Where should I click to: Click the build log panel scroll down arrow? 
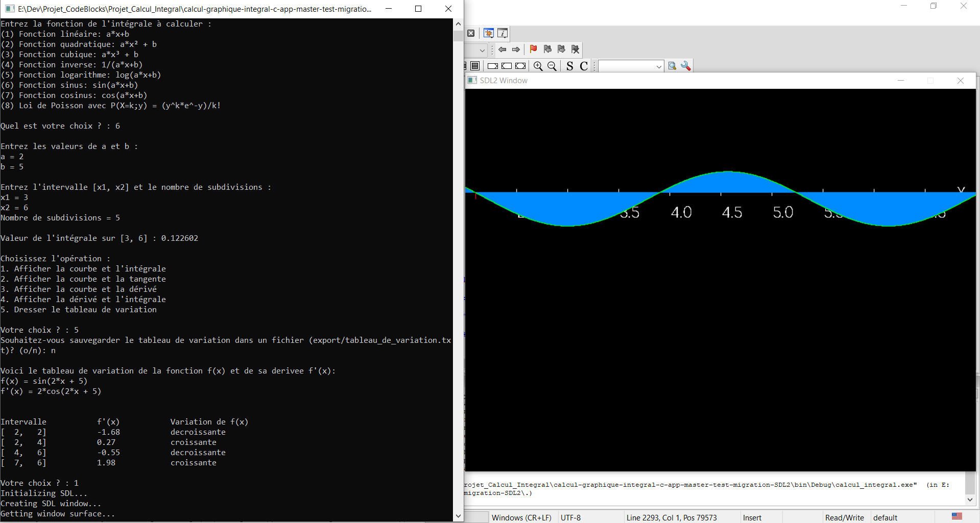pos(970,500)
